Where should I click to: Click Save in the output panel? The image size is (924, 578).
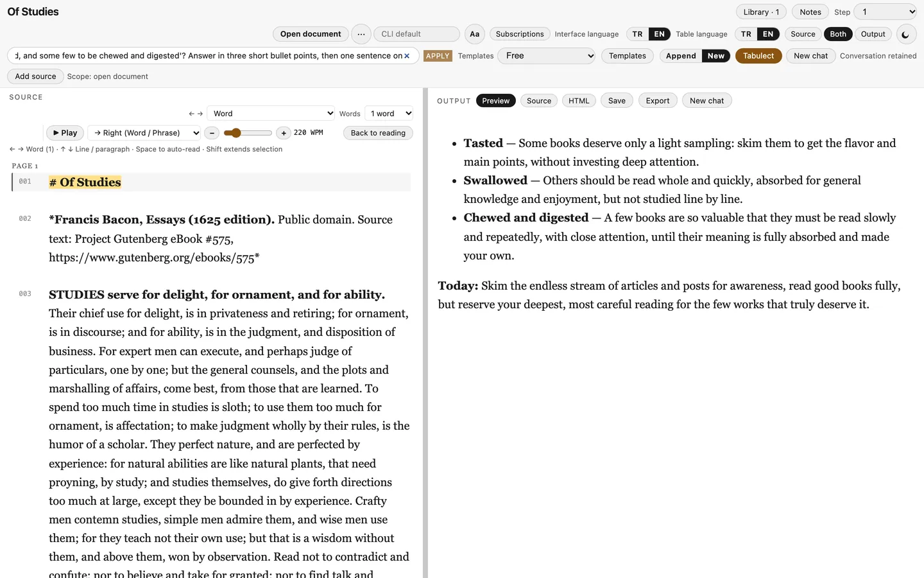[x=617, y=101]
